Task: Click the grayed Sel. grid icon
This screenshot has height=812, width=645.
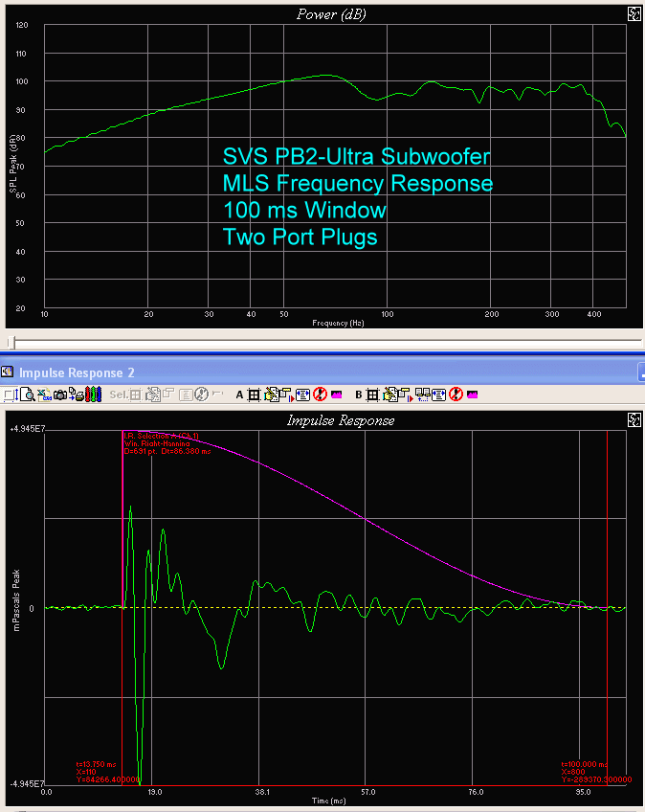Action: tap(135, 395)
